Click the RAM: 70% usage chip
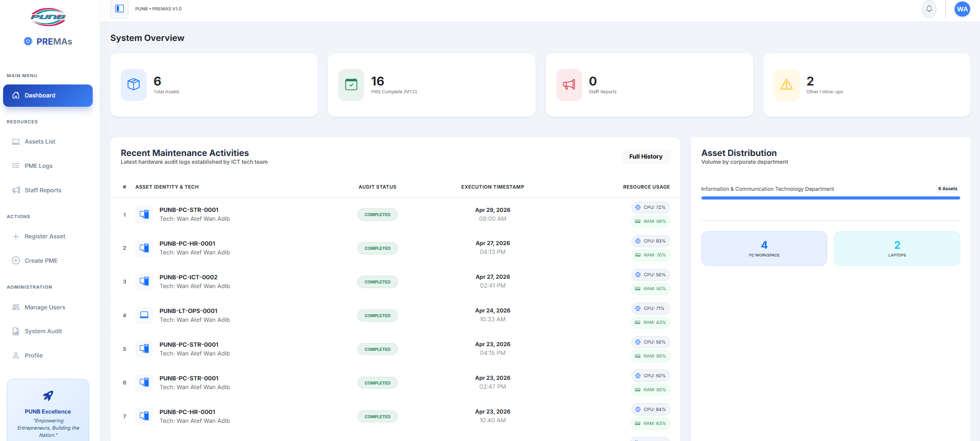The width and height of the screenshot is (980, 441). [x=651, y=255]
